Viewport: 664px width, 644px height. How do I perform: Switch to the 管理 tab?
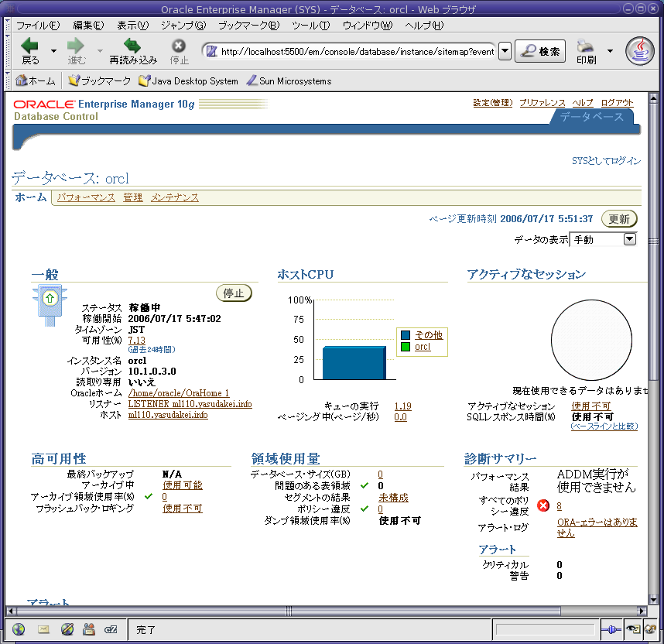132,197
